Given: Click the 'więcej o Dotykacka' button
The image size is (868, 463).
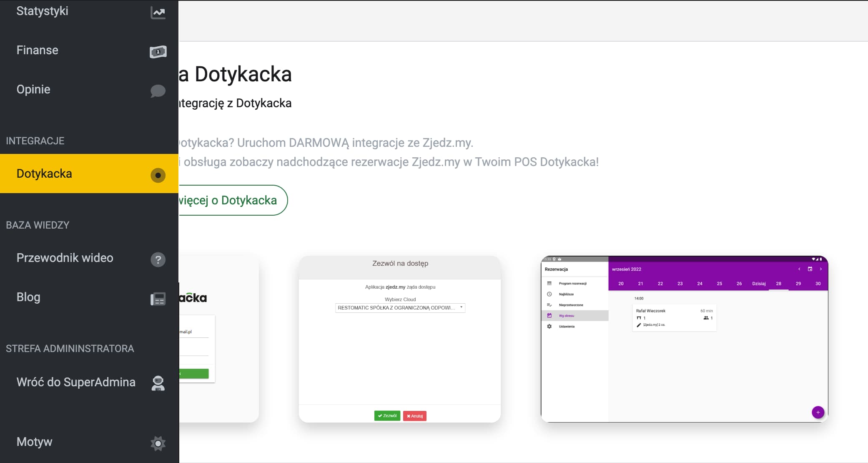Looking at the screenshot, I should (233, 200).
